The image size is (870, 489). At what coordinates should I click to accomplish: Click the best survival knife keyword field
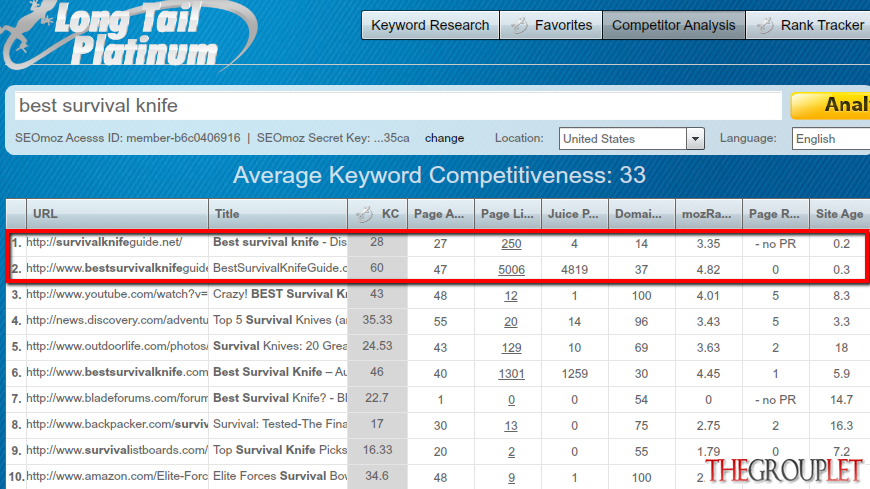398,105
